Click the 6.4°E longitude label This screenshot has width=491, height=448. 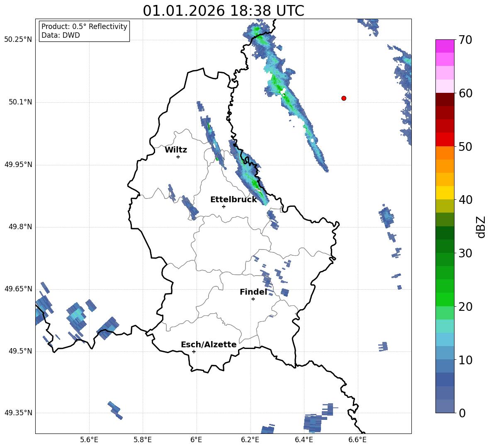(x=304, y=440)
